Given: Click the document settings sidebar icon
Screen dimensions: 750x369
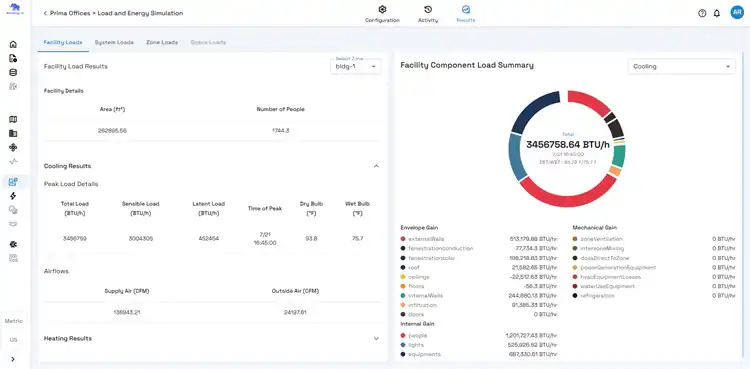Looking at the screenshot, I should click(x=13, y=58).
